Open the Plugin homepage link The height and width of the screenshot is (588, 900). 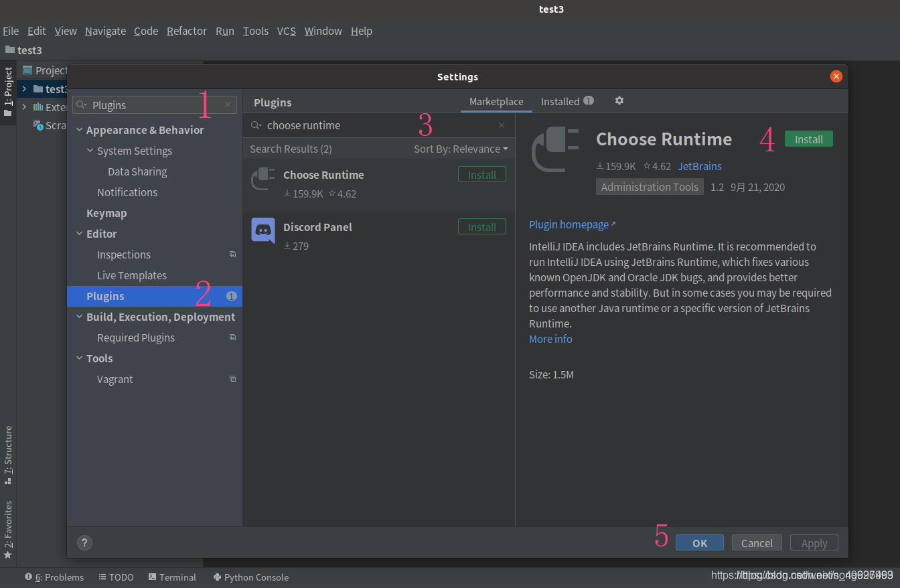(x=569, y=224)
